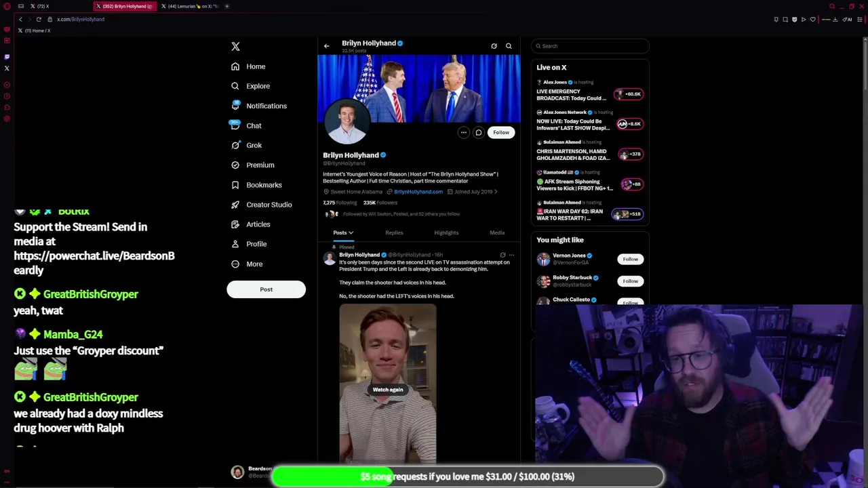Switch to the Lemurian browser tab

(190, 6)
